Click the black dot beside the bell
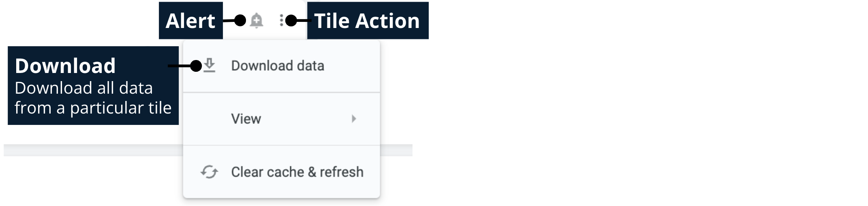This screenshot has height=206, width=868. 240,20
